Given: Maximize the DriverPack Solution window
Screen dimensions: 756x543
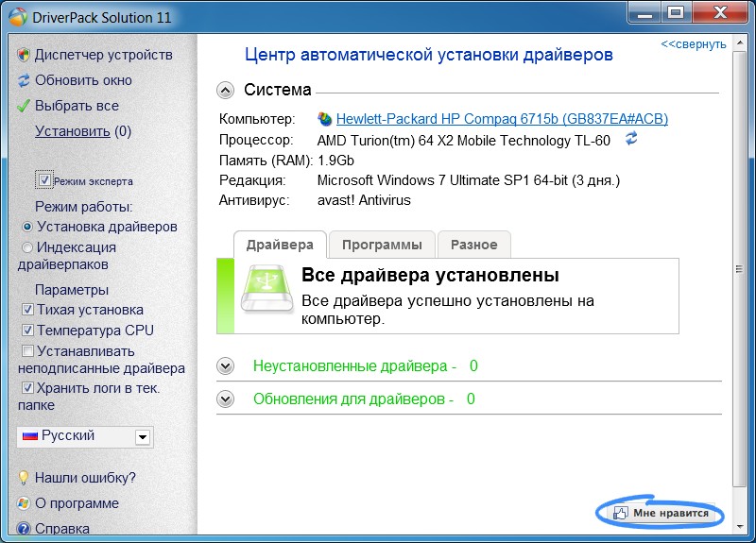Looking at the screenshot, I should pyautogui.click(x=676, y=13).
